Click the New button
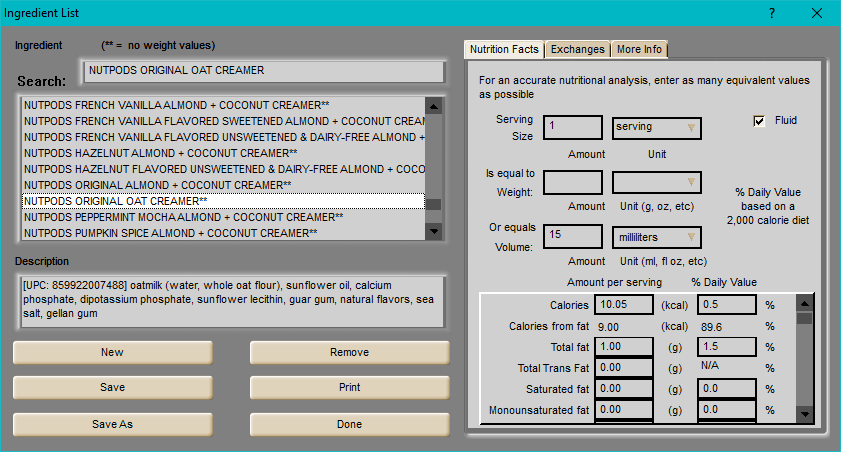Image resolution: width=841 pixels, height=452 pixels. pos(113,352)
